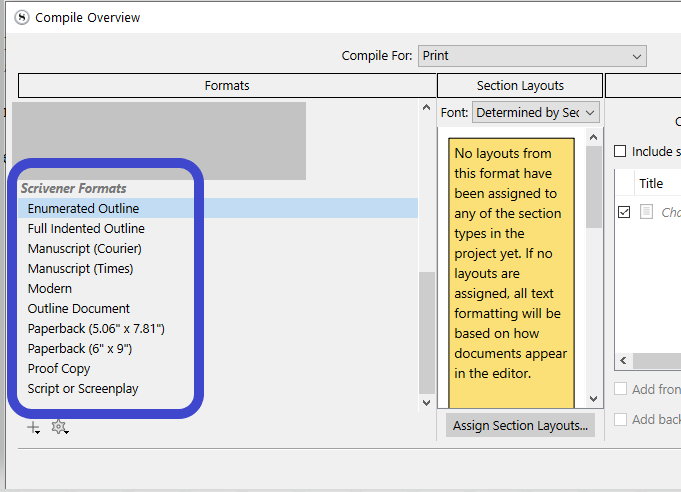The height and width of the screenshot is (492, 681).
Task: Toggle the Add front matter checkbox
Action: [x=620, y=389]
